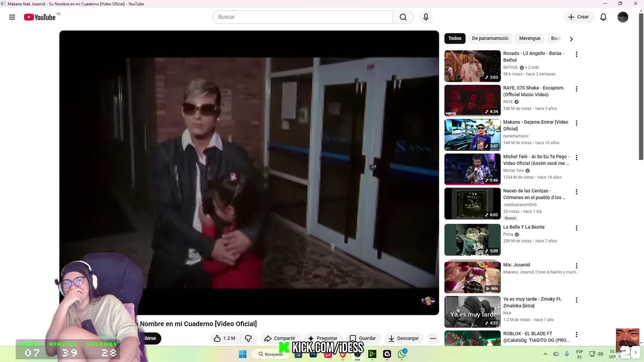Click the Crear button
The width and height of the screenshot is (644, 362).
578,17
